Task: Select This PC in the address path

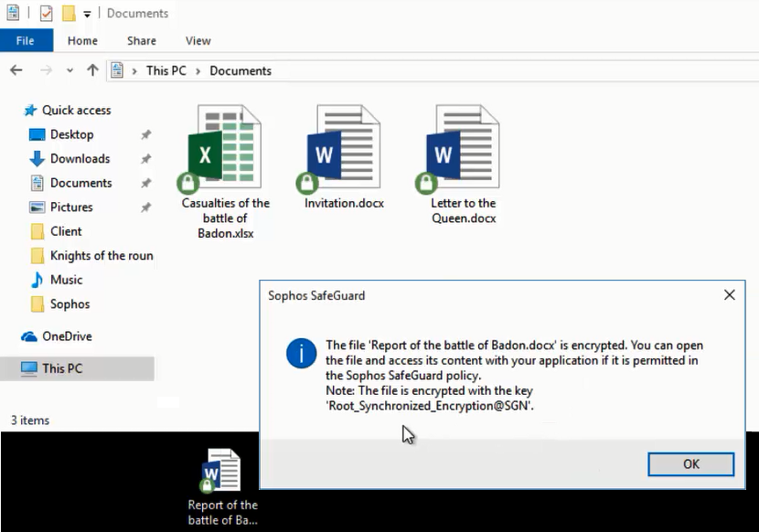Action: (166, 70)
